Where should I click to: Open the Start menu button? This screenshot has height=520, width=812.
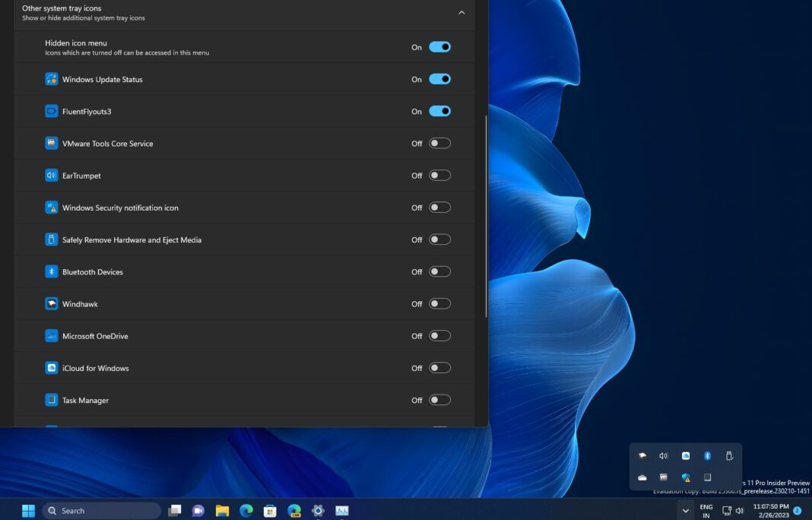point(28,510)
